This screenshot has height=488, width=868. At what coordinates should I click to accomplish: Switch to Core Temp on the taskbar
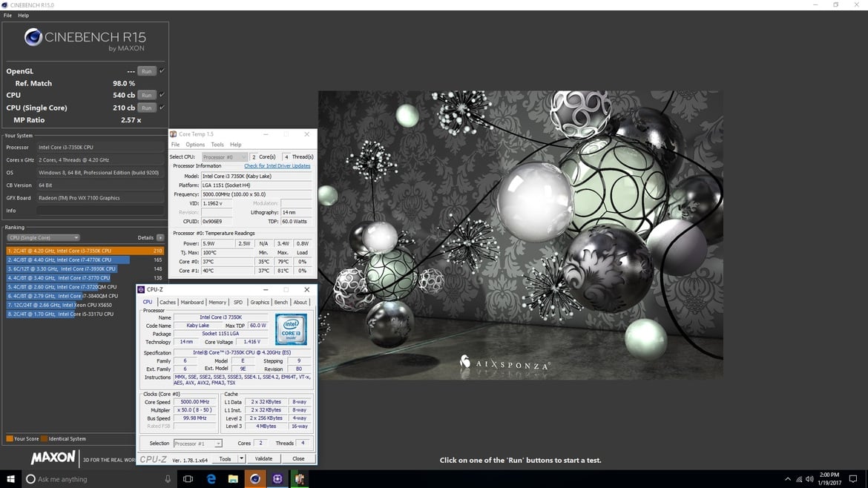pyautogui.click(x=300, y=479)
